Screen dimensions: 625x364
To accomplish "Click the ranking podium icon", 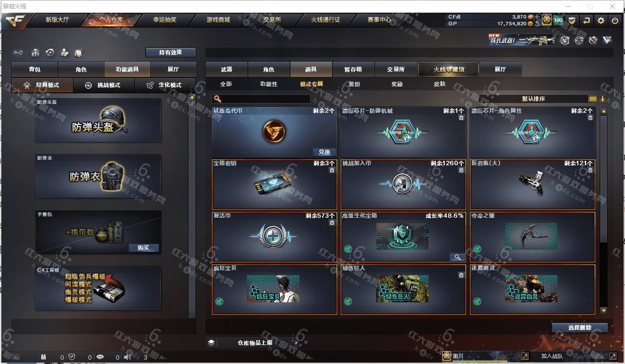I will click(x=35, y=52).
